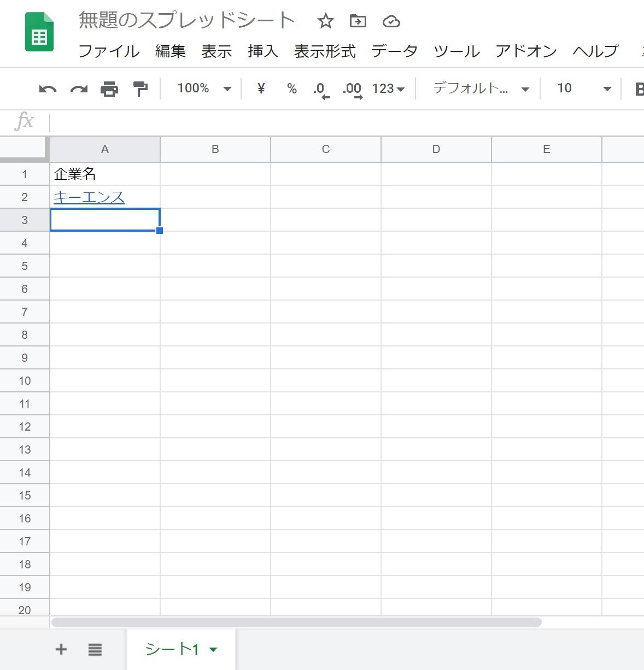Viewport: 644px width, 670px height.
Task: Open the zoom 100% dropdown
Action: pyautogui.click(x=204, y=89)
